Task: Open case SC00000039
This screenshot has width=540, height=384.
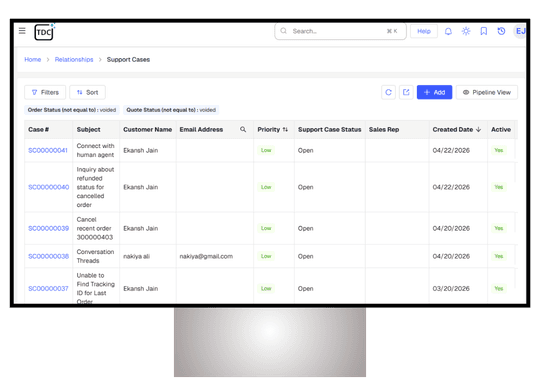Action: click(49, 228)
